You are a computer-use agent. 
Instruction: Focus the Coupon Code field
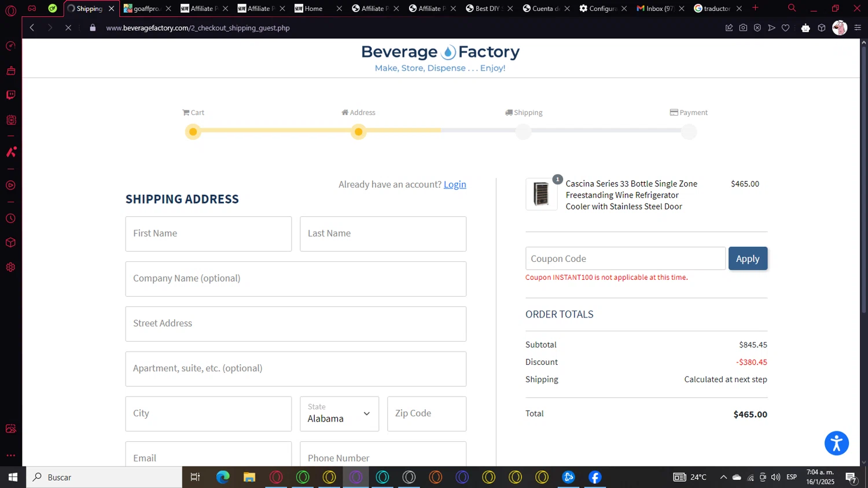pyautogui.click(x=625, y=258)
